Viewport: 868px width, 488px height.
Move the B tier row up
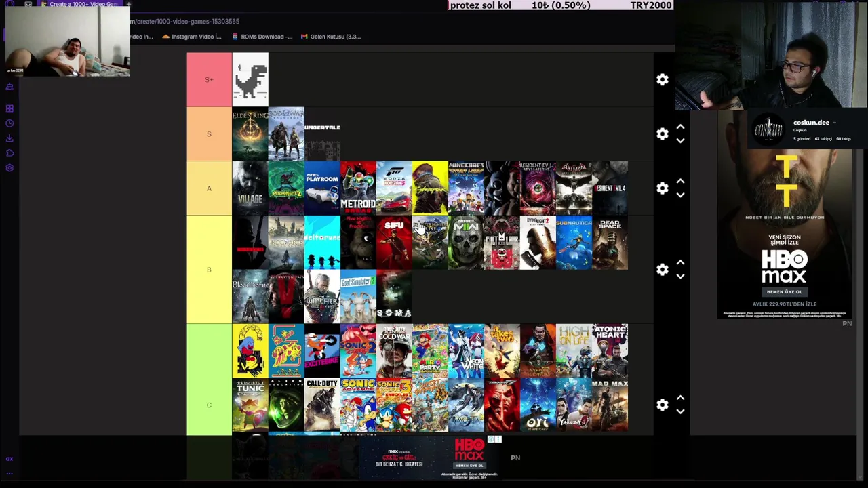[680, 263]
